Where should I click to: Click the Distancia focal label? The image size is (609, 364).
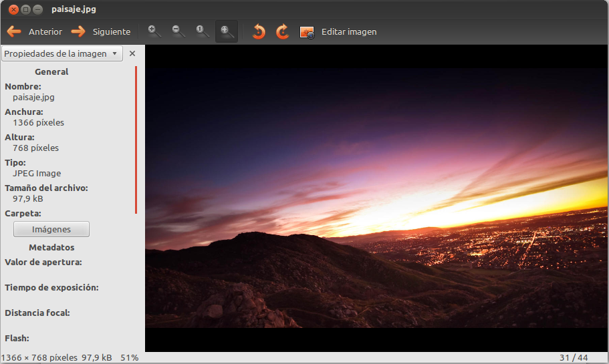[37, 313]
